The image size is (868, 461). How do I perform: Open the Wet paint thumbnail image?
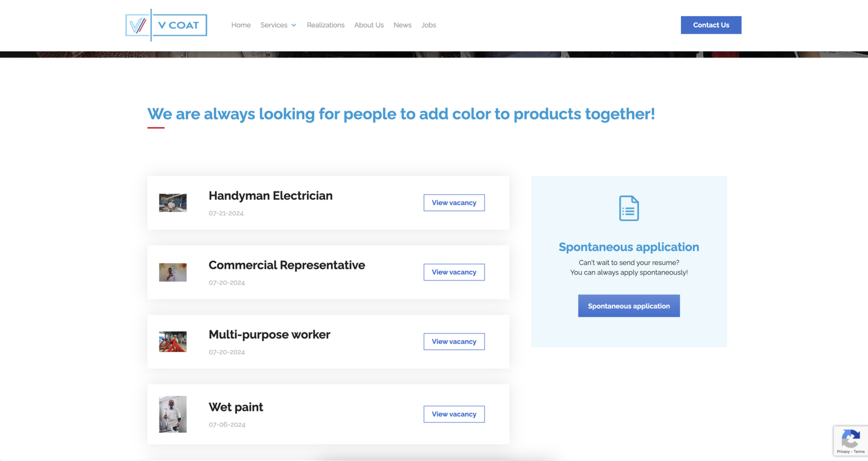pos(173,414)
